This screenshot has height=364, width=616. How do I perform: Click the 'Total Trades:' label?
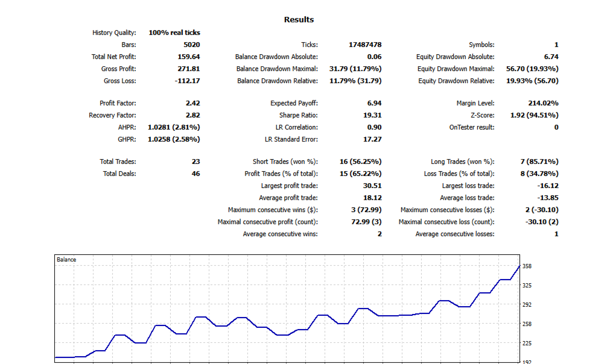tap(118, 162)
